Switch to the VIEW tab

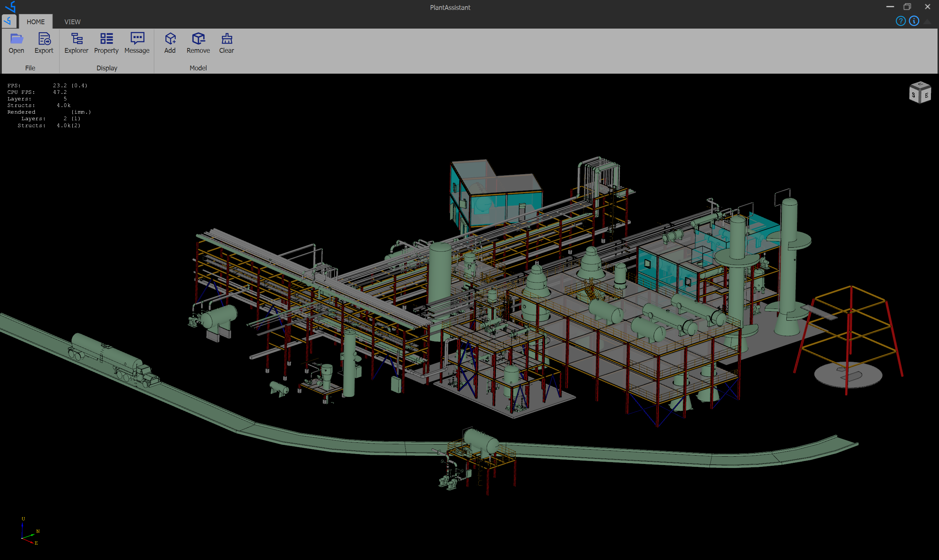tap(72, 22)
